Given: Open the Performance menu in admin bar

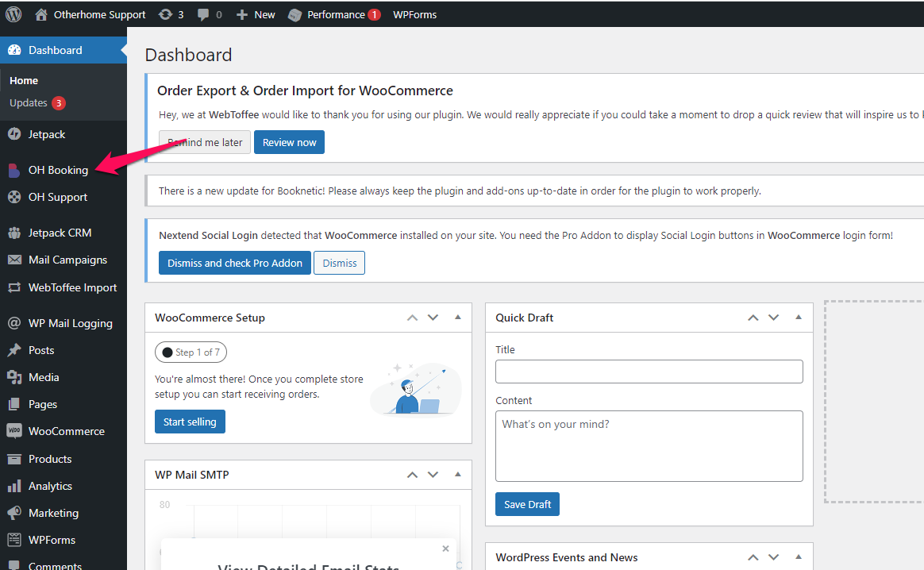Looking at the screenshot, I should point(336,15).
